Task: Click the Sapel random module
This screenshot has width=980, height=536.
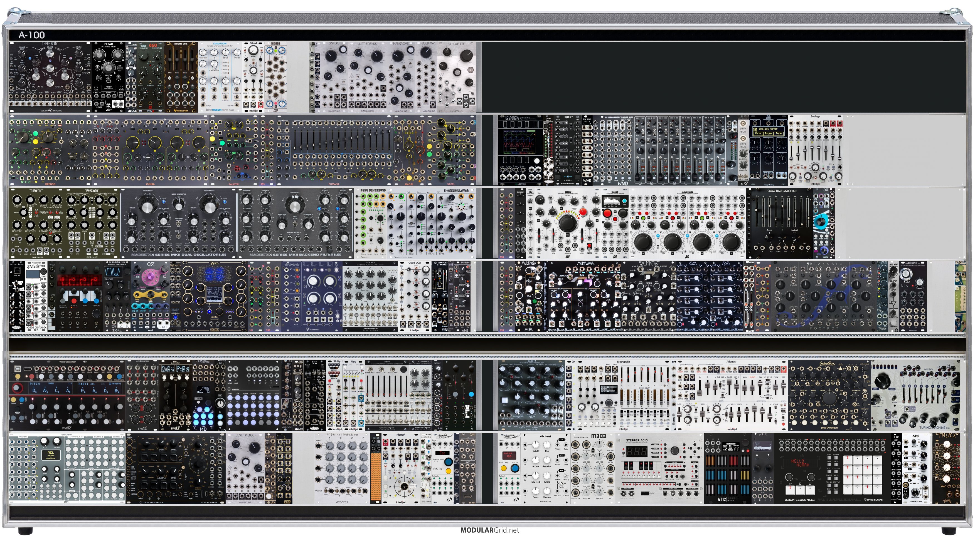Action: point(451,150)
